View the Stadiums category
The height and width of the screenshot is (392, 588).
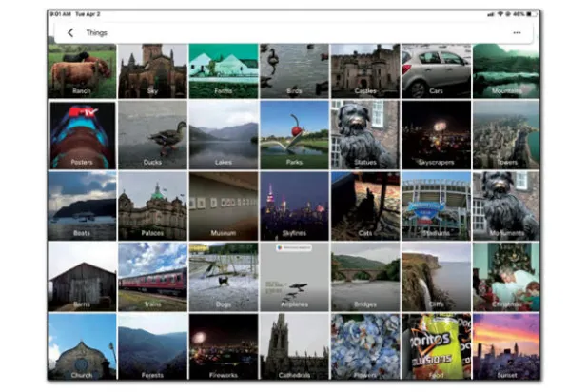pos(435,206)
